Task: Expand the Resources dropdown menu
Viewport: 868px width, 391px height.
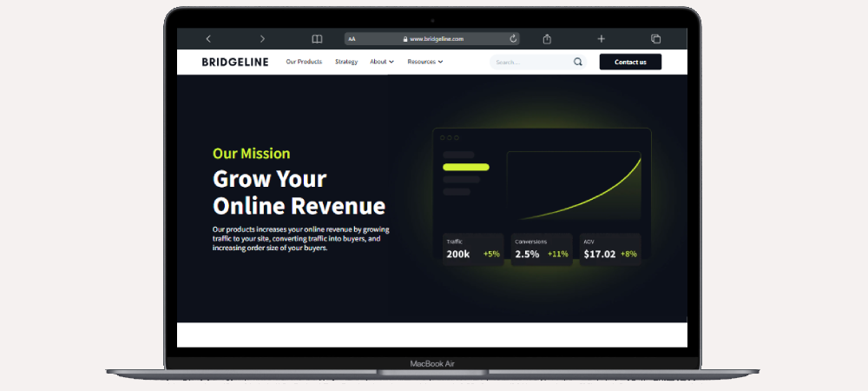Action: [424, 62]
